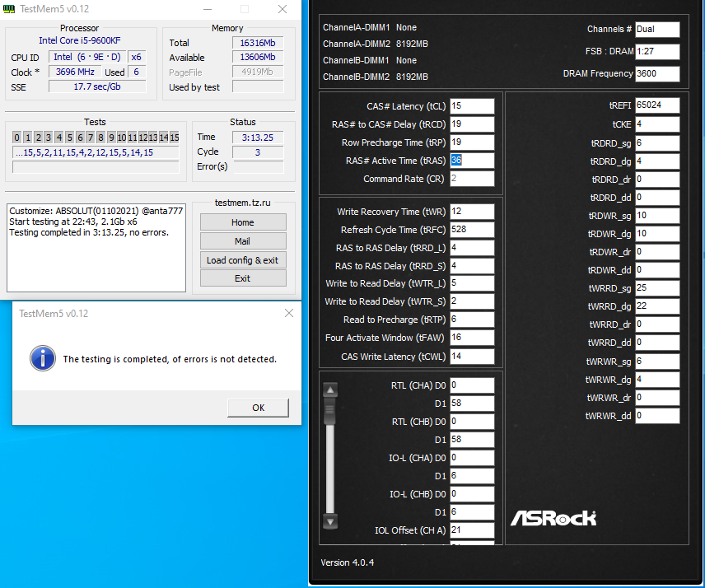Viewport: 705px width, 588px height.
Task: Click the TestMem5 memory chip title icon
Action: tap(9, 8)
